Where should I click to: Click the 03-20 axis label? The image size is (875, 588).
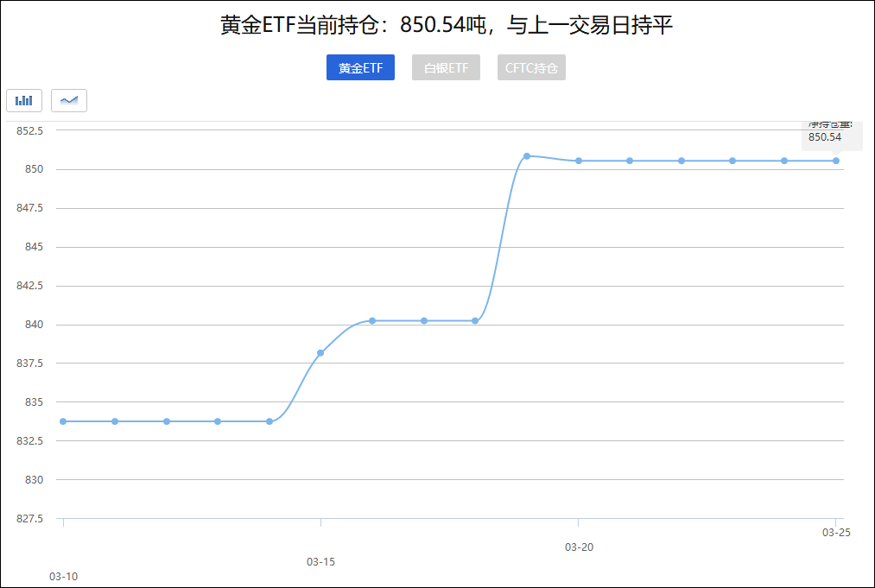pyautogui.click(x=580, y=547)
